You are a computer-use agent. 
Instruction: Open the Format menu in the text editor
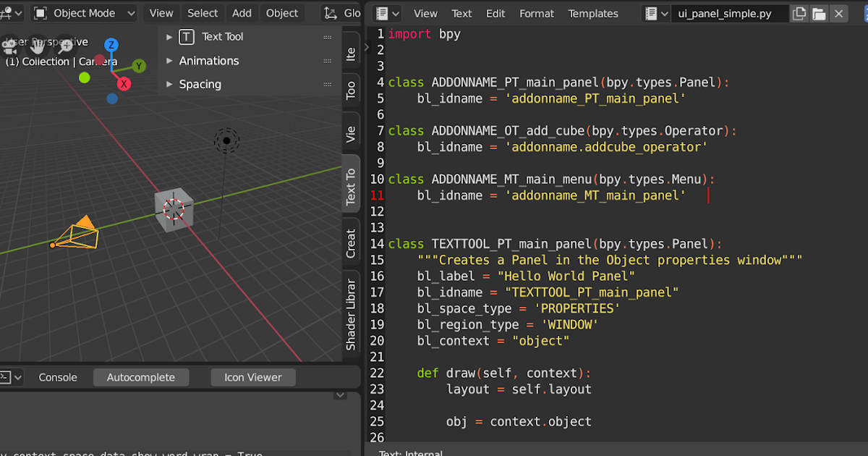pyautogui.click(x=536, y=13)
